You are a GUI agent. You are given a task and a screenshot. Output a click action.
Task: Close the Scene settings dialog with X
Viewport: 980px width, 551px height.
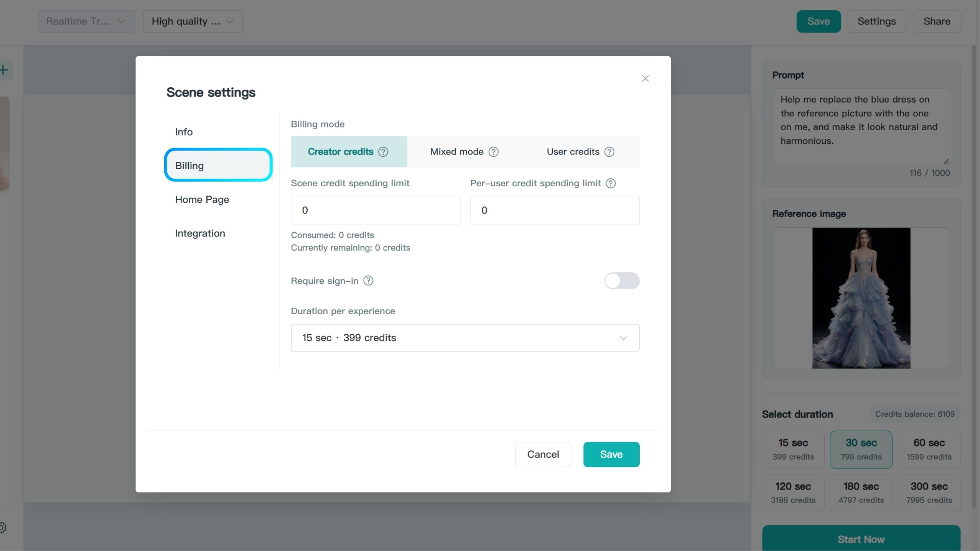coord(645,78)
